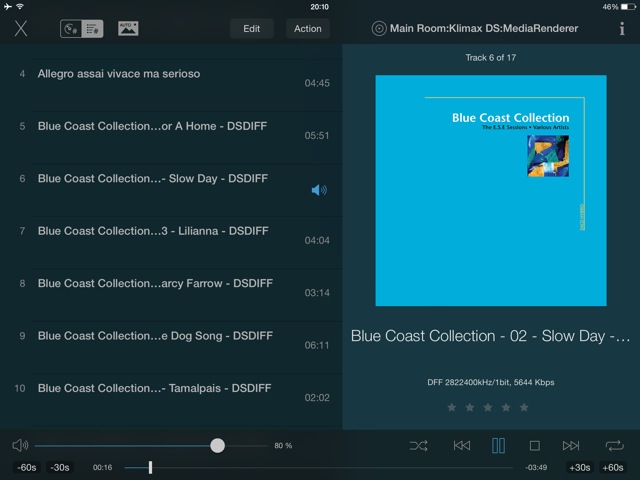Click the volume slider knob at 80%

tap(218, 445)
